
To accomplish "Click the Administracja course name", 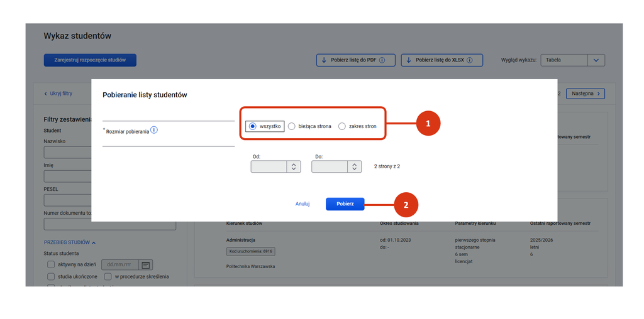I will (x=241, y=240).
